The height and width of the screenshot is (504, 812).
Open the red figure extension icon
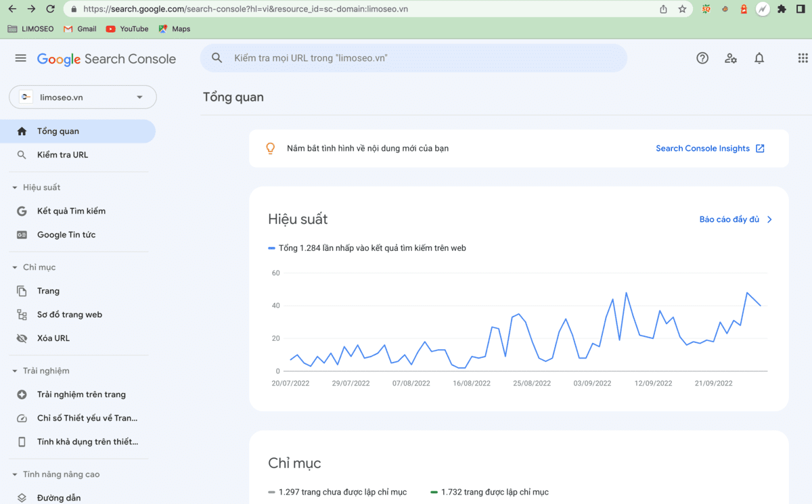pyautogui.click(x=744, y=9)
